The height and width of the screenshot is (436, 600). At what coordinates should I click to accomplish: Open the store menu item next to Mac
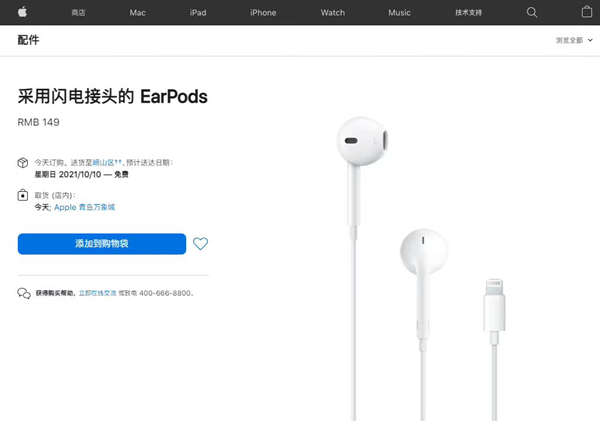click(78, 13)
